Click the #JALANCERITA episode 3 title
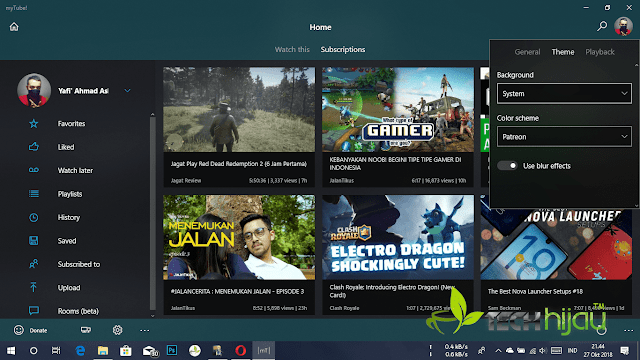640x360 pixels. [237, 291]
